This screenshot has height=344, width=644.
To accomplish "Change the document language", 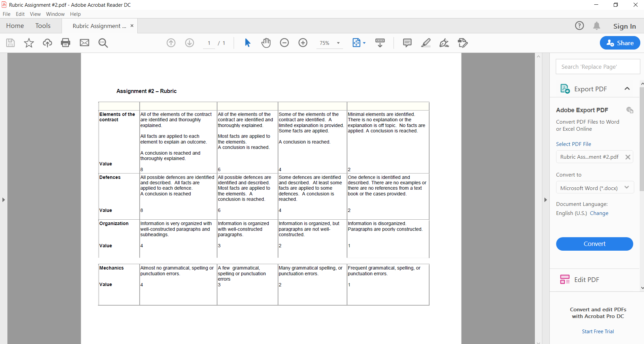I will coord(600,213).
